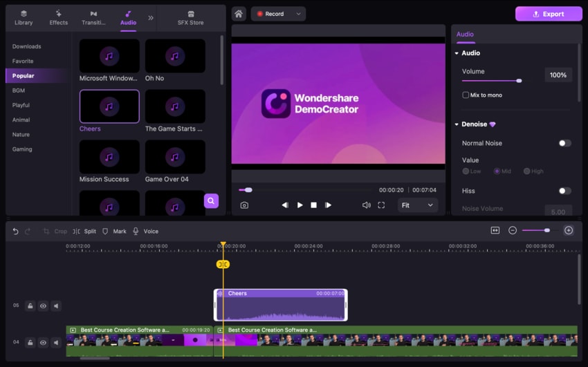Image resolution: width=588 pixels, height=367 pixels.
Task: Select Nature audio category
Action: click(21, 135)
